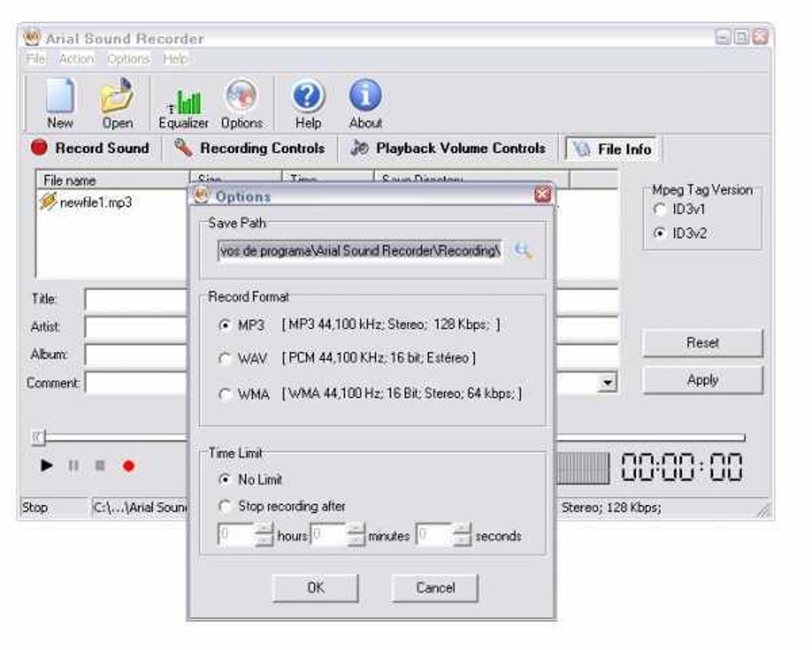Click the 00:00:00 timer display
The image size is (812, 650).
point(681,467)
